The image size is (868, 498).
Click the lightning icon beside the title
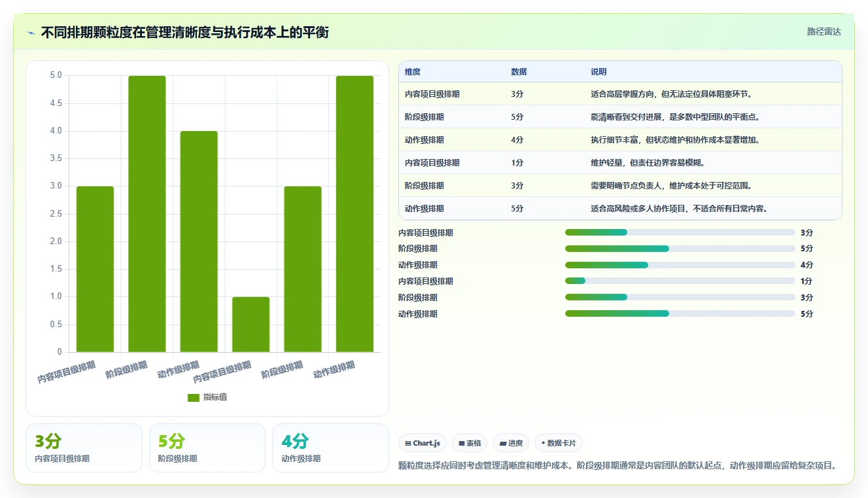(x=31, y=33)
